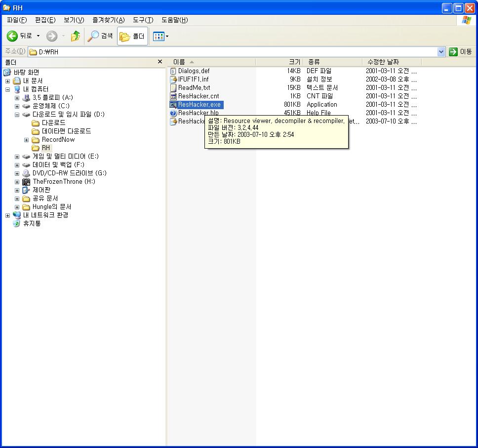Close the folder pane with X button
This screenshot has width=478, height=448.
pos(159,62)
